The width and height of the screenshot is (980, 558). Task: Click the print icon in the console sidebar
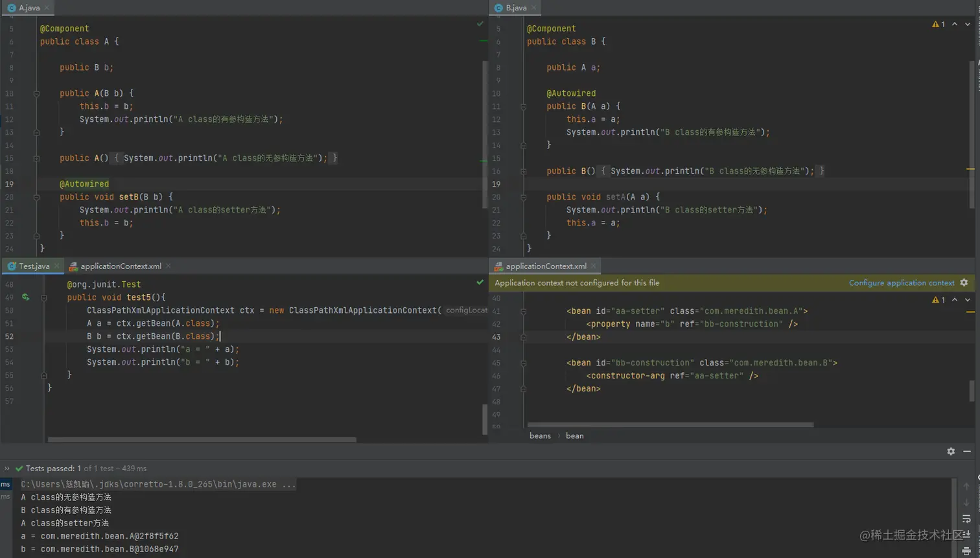[x=966, y=550]
